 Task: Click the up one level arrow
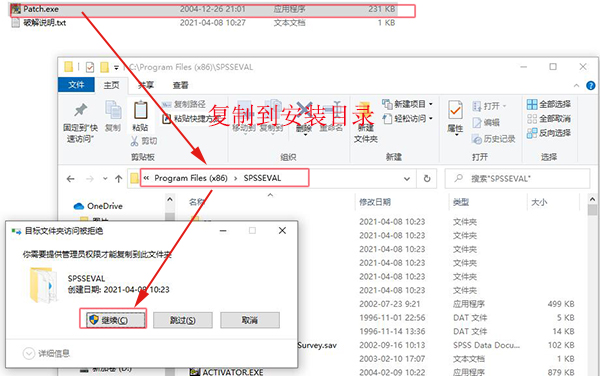pyautogui.click(x=119, y=179)
